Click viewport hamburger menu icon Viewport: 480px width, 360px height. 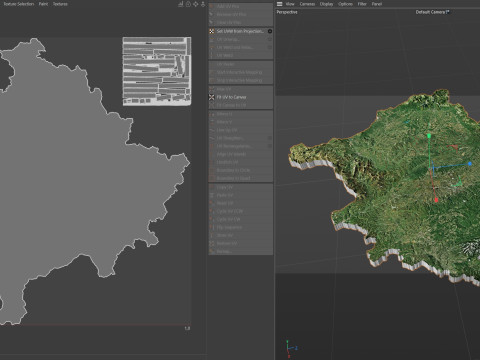point(280,4)
